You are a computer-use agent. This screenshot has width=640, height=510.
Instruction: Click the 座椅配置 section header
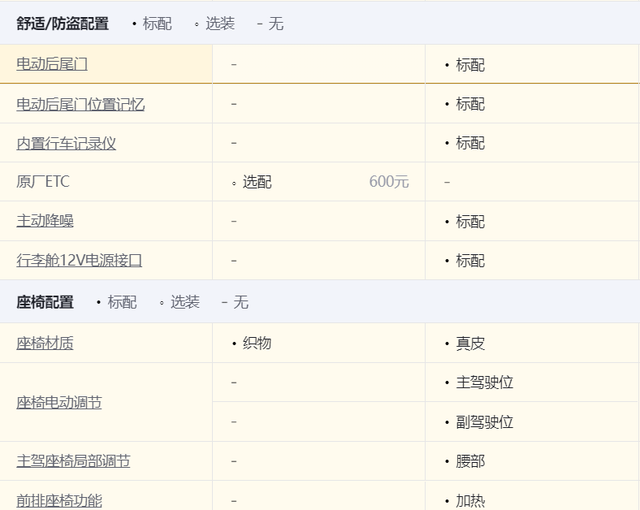tap(45, 302)
